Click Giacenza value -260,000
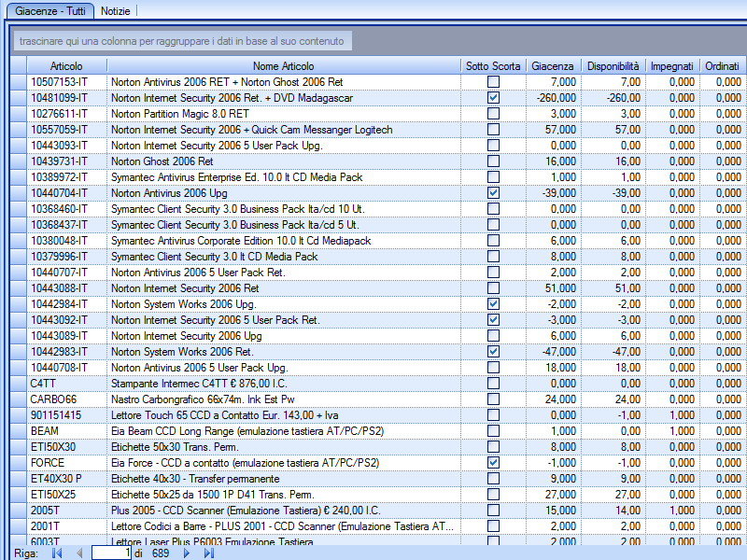 pyautogui.click(x=557, y=98)
